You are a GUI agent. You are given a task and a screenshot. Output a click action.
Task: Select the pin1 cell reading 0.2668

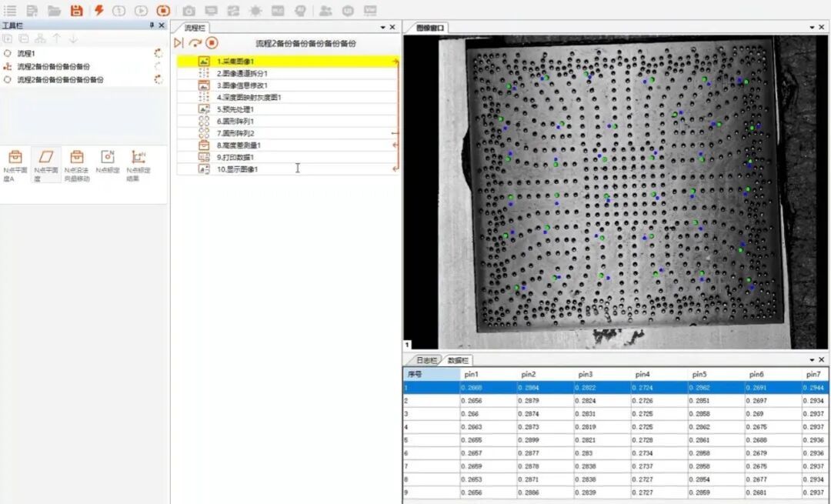488,388
